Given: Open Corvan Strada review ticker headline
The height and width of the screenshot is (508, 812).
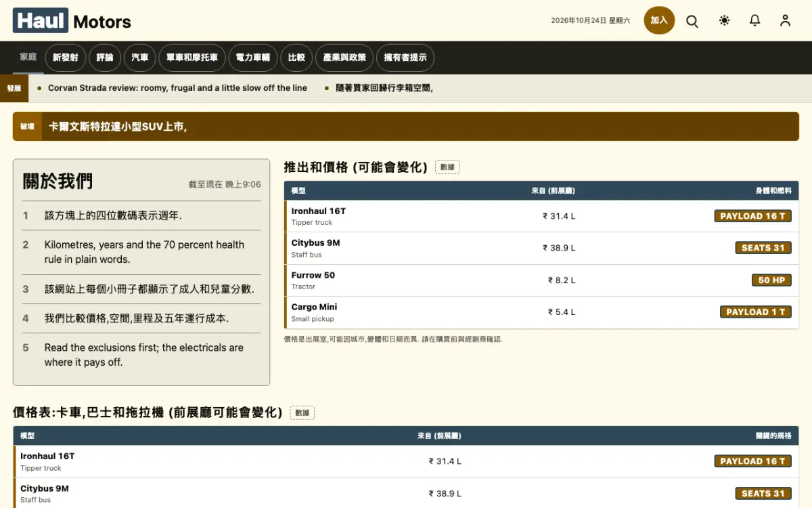Looking at the screenshot, I should [x=177, y=88].
